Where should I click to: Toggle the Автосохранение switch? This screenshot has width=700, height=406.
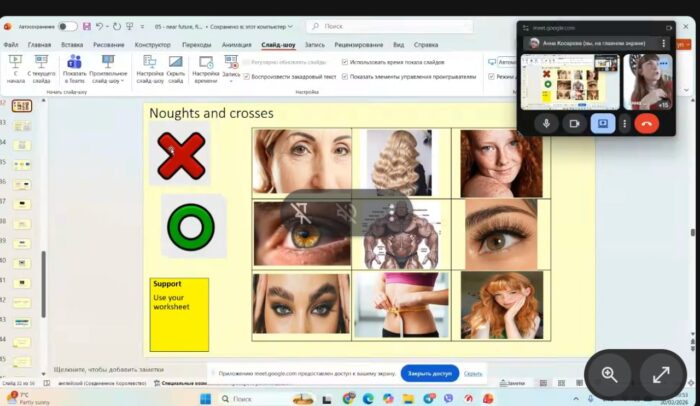[x=67, y=26]
